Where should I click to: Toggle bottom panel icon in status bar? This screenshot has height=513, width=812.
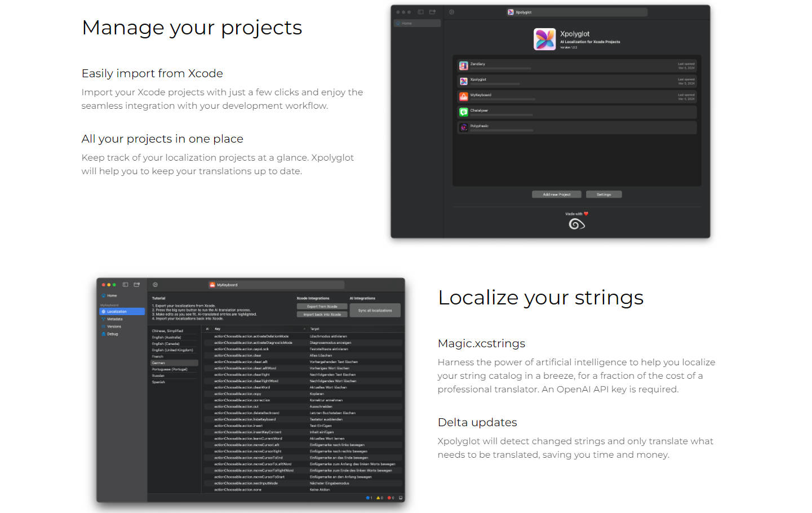click(x=401, y=498)
